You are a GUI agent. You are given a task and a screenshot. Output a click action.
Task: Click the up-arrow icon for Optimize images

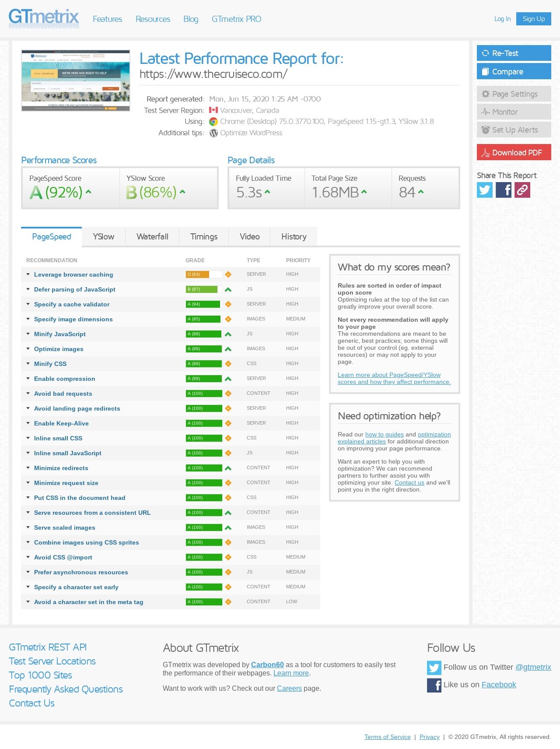(x=228, y=349)
